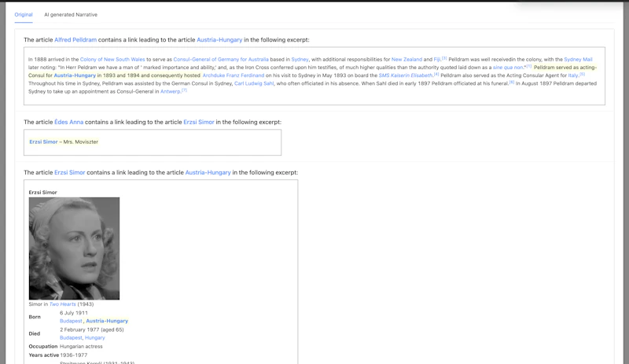Click footnote reference [1] after sine qua non
Image resolution: width=629 pixels, height=364 pixels.
[x=528, y=66]
